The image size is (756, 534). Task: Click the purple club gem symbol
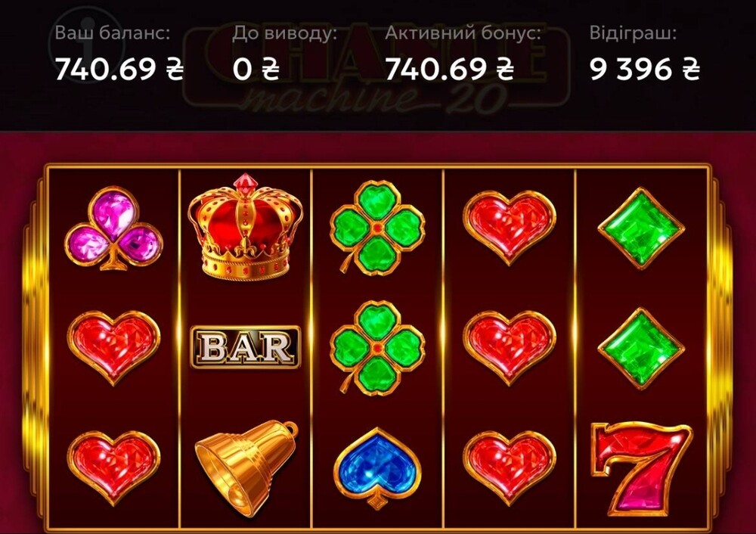point(113,228)
